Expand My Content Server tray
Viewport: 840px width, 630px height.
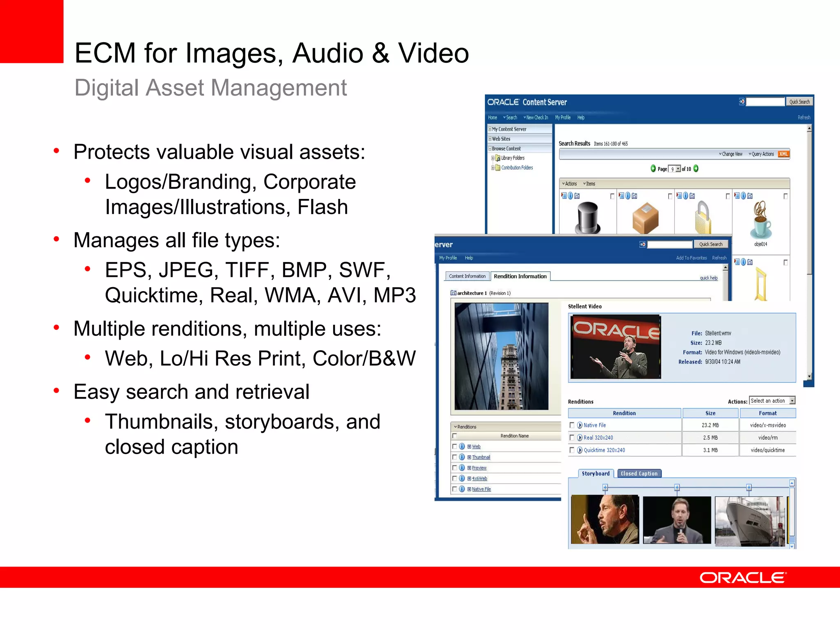click(x=490, y=129)
